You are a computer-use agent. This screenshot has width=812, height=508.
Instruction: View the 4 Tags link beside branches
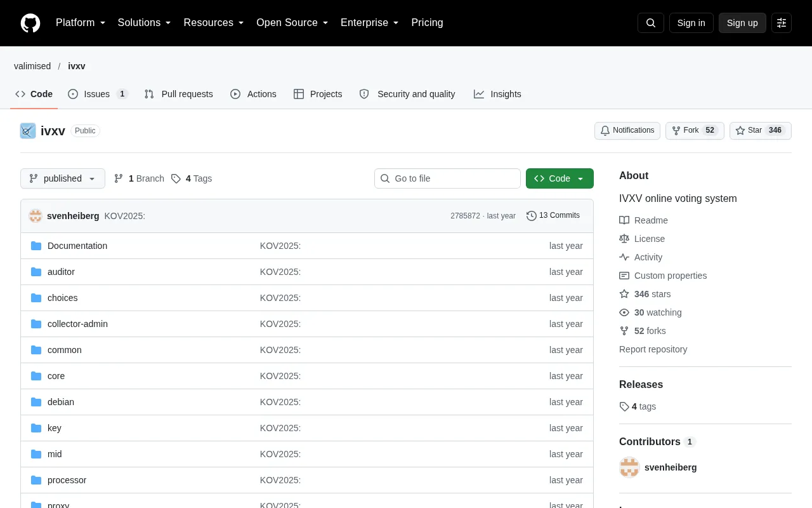(x=192, y=178)
